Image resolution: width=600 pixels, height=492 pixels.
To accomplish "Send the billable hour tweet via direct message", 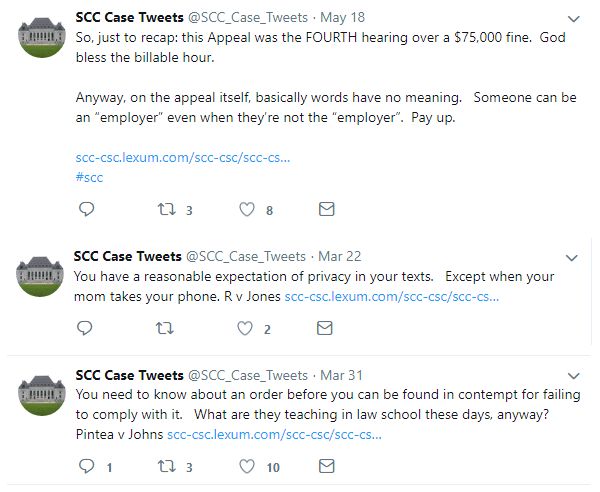I will pyautogui.click(x=326, y=210).
